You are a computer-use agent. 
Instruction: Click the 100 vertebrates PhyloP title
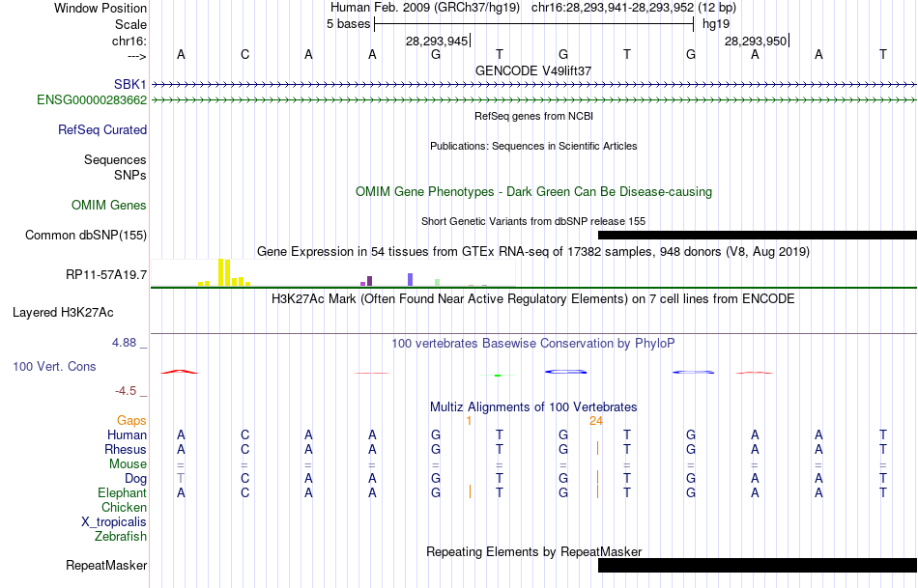click(x=533, y=344)
